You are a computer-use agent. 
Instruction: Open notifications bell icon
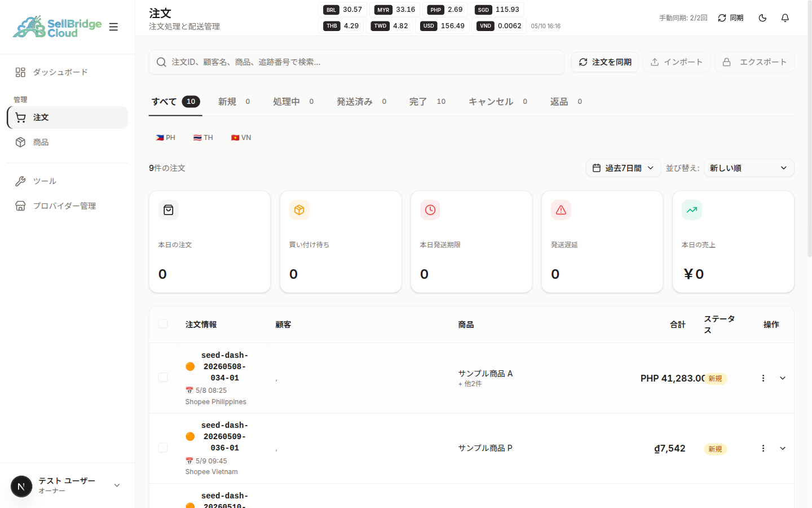(785, 18)
